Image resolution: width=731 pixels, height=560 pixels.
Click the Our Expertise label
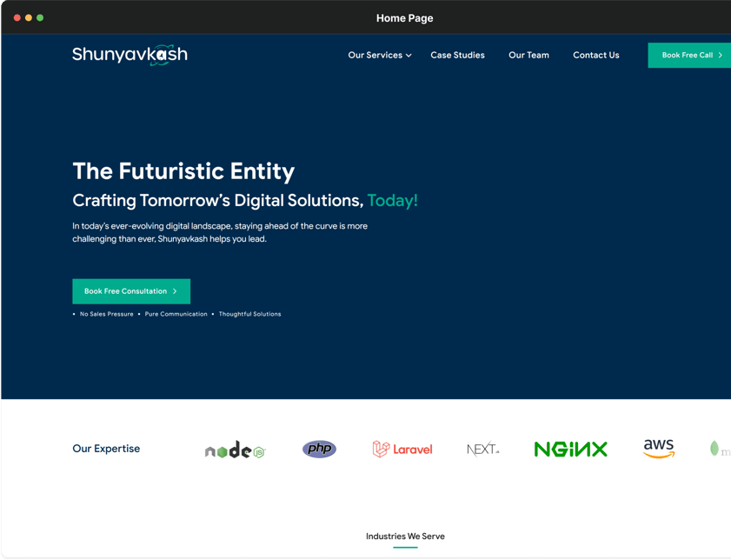[x=106, y=449]
